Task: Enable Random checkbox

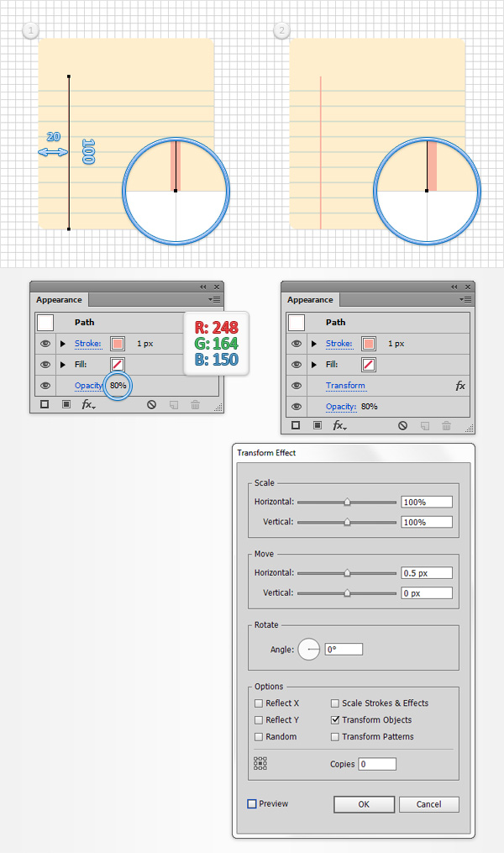Action: click(x=259, y=736)
